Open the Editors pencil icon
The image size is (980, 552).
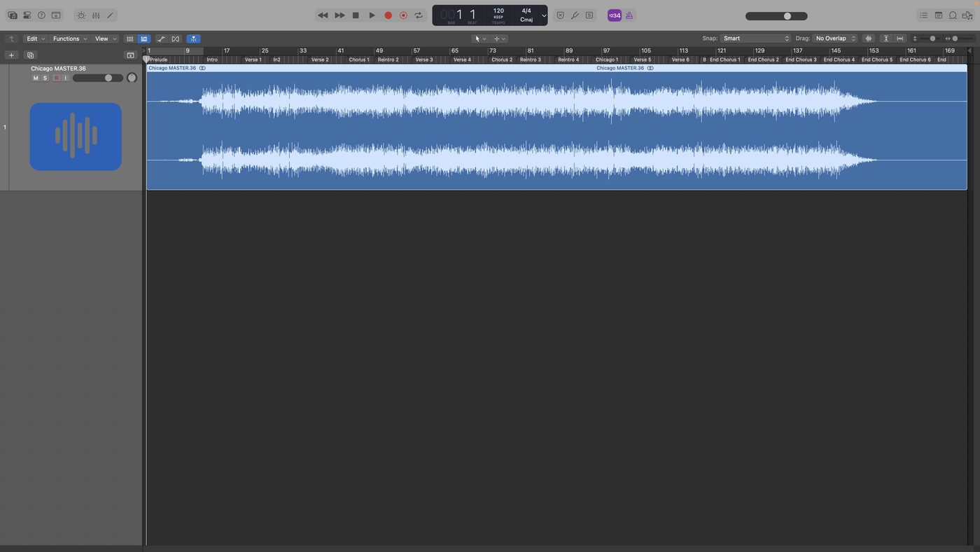coord(110,15)
